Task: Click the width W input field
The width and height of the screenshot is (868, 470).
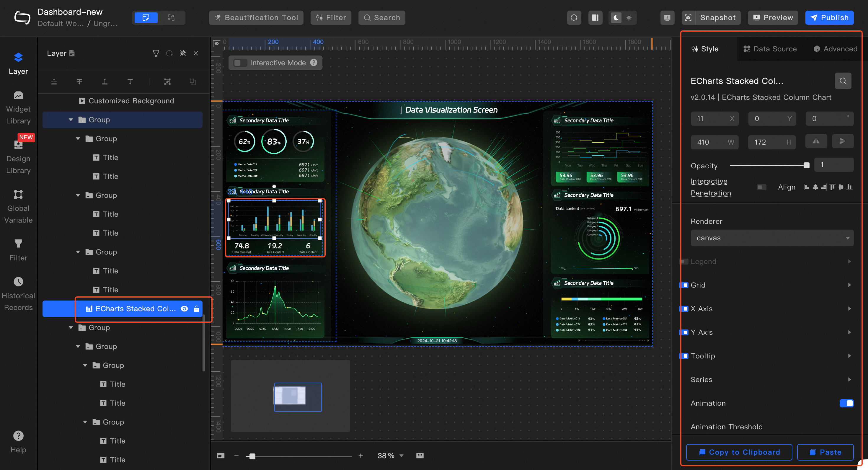Action: click(x=711, y=142)
